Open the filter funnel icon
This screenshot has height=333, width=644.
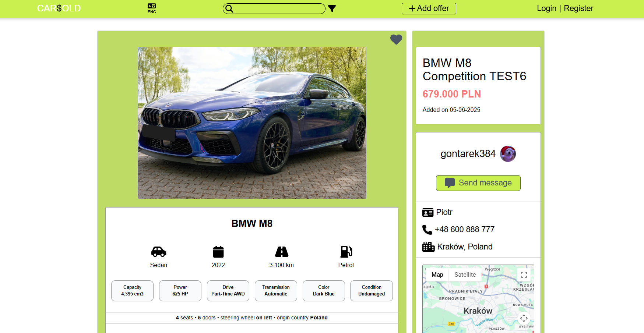tap(332, 8)
